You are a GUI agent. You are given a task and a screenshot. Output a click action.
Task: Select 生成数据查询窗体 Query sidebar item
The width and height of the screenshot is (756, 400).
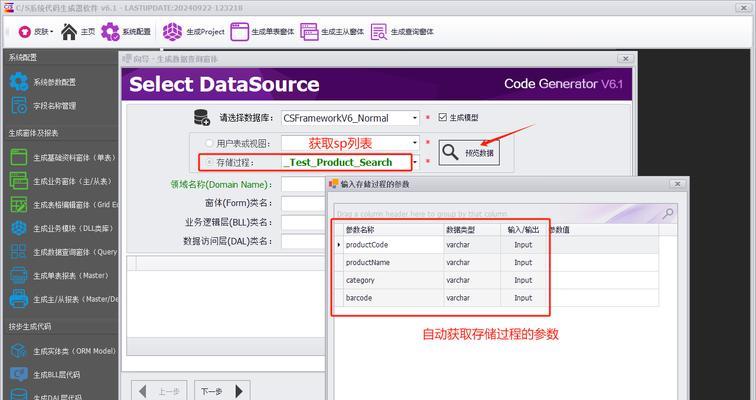click(x=63, y=252)
